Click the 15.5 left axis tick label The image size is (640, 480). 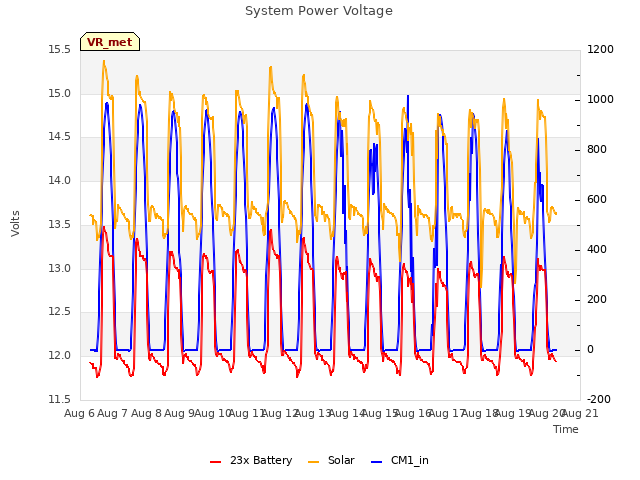point(60,50)
